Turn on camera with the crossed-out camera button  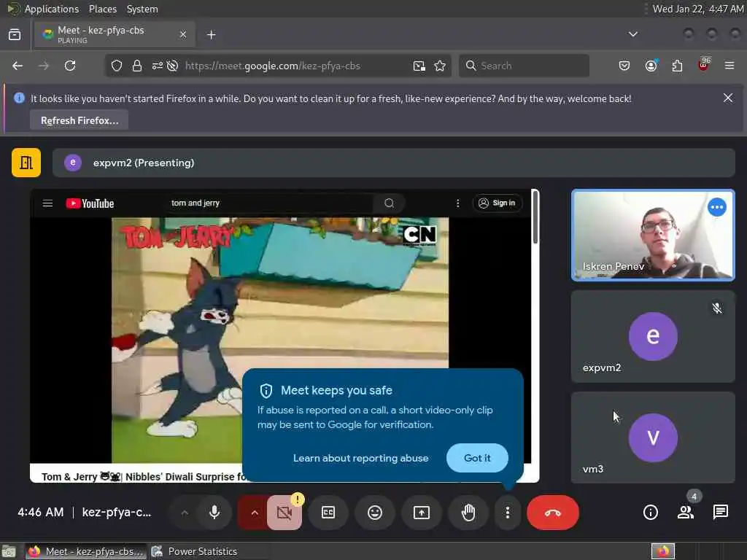coord(285,513)
